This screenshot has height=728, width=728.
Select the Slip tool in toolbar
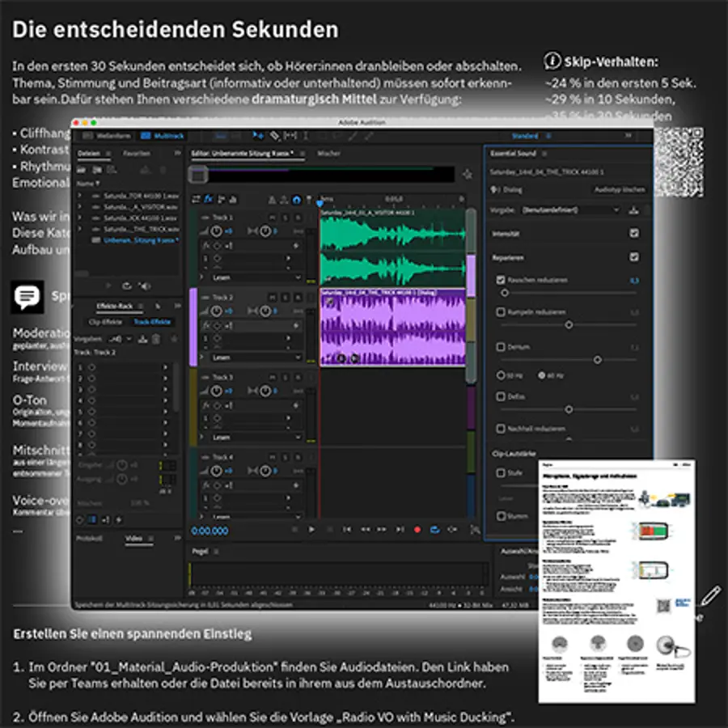[x=290, y=136]
